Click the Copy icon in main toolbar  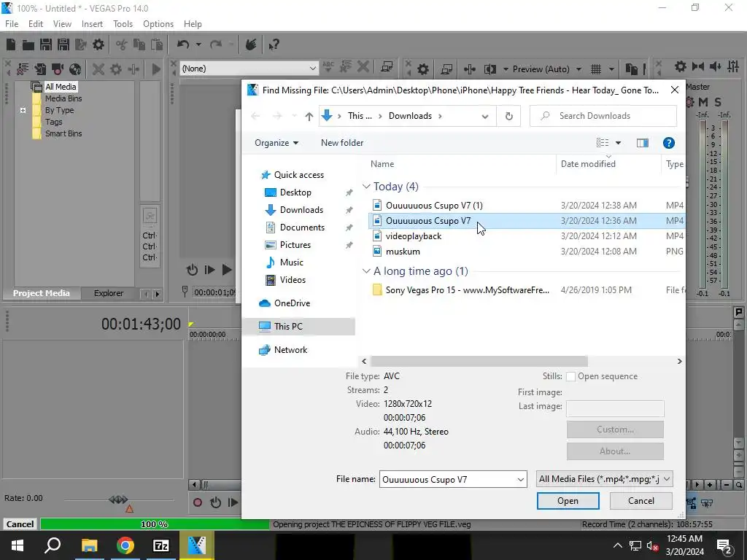[x=139, y=44]
